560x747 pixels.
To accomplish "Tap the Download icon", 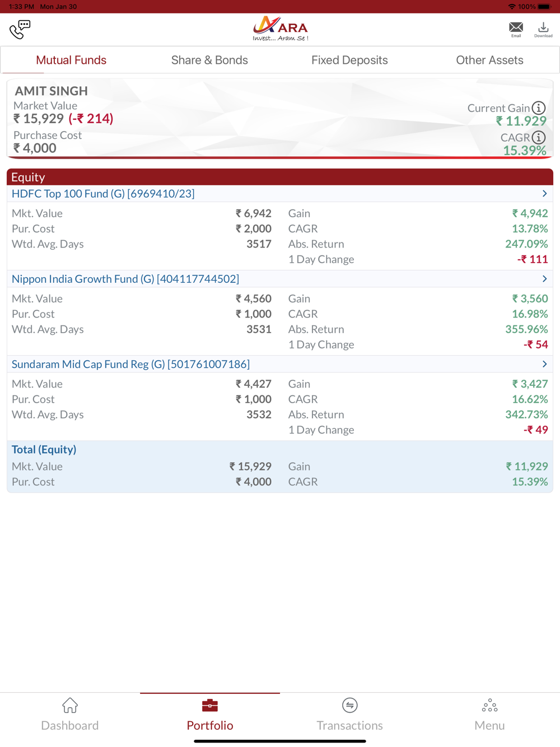I will pyautogui.click(x=543, y=27).
